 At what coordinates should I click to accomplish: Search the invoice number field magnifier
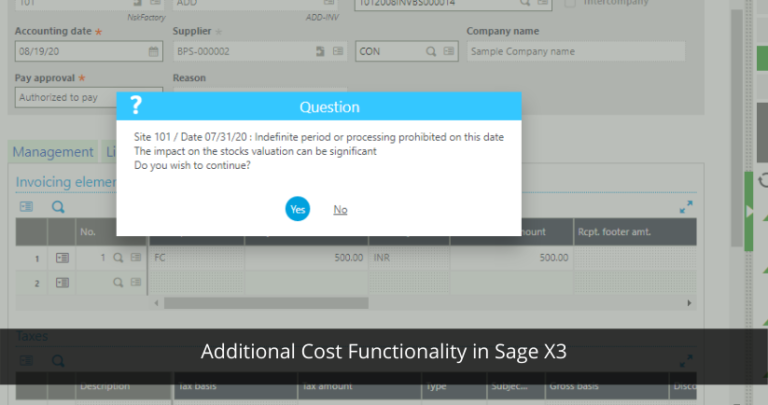pos(525,3)
